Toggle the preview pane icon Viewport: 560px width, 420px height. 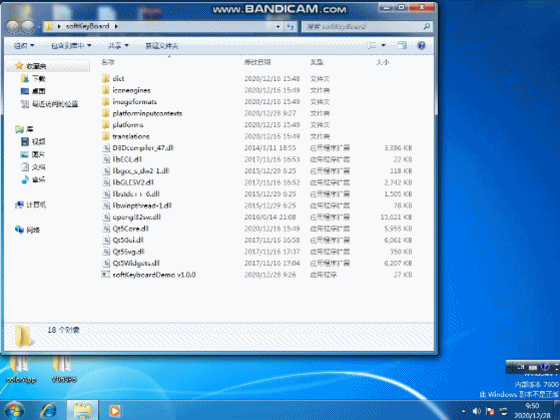click(402, 45)
